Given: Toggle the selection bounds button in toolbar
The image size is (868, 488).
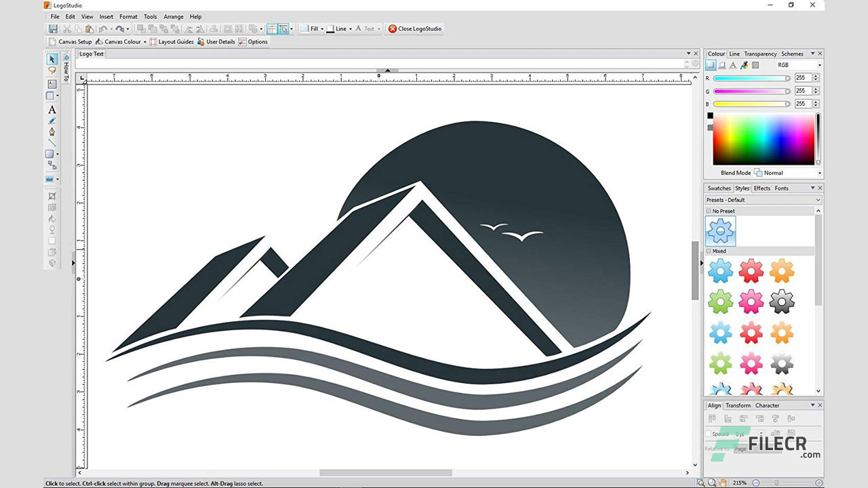Looking at the screenshot, I should pos(284,28).
